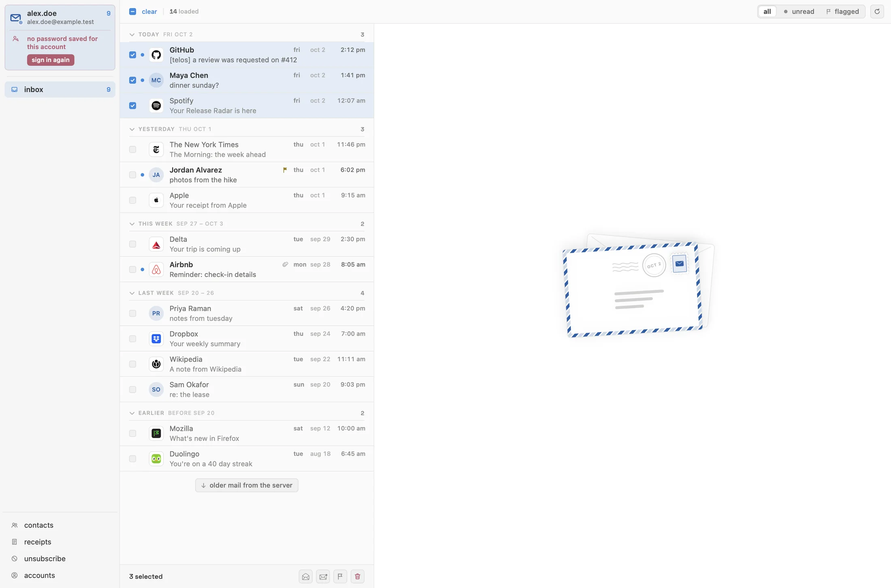Clear the current selection
891x588 pixels.
coord(149,11)
